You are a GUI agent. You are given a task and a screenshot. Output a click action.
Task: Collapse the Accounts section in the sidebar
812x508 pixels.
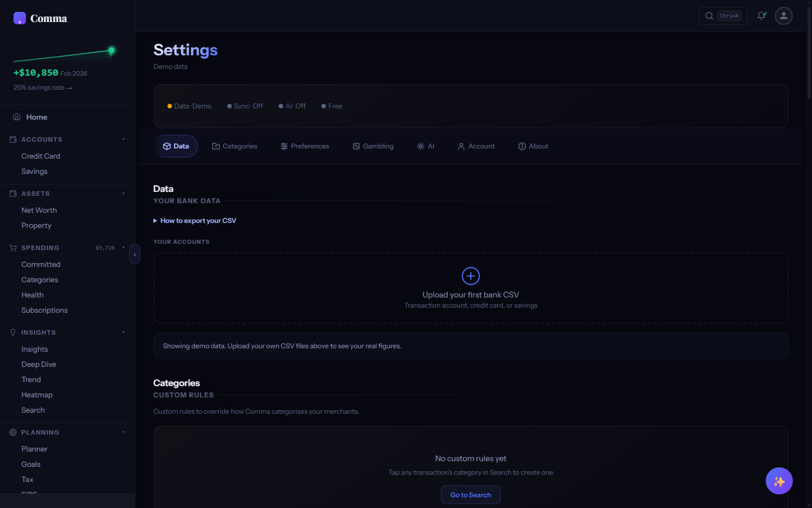123,139
